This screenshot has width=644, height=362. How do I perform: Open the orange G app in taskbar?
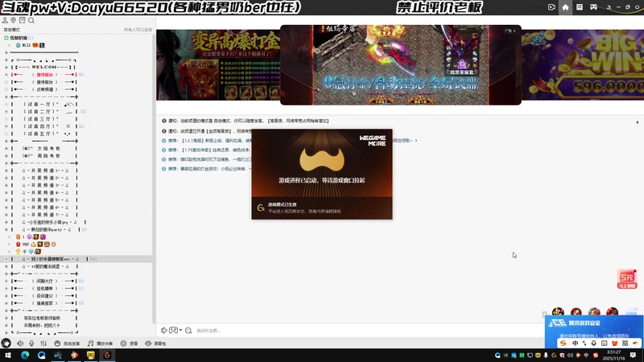pyautogui.click(x=107, y=355)
